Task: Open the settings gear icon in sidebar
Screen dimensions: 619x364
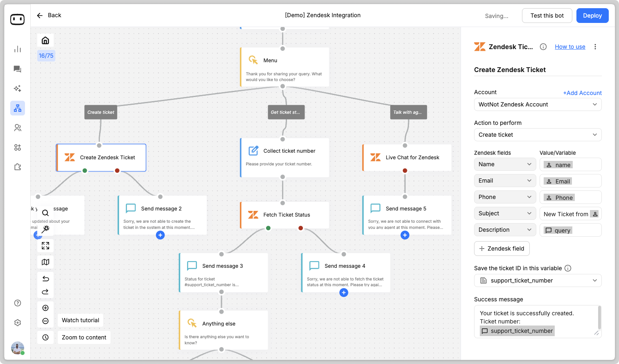Action: coord(18,323)
